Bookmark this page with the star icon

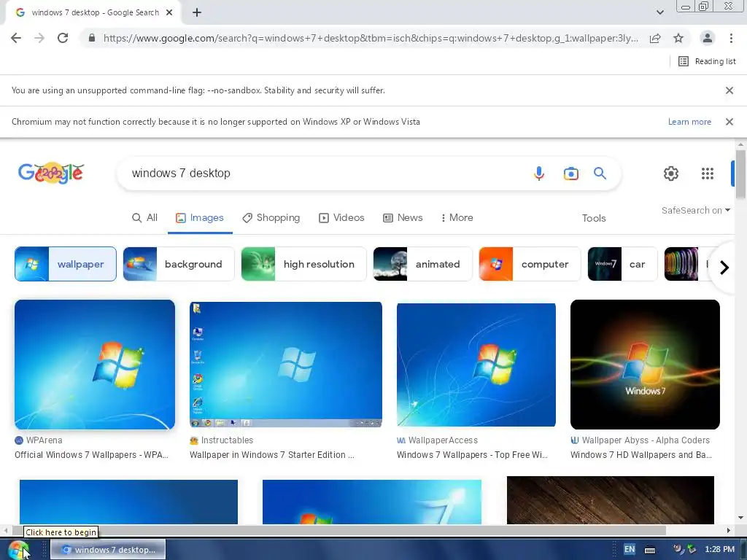pos(678,38)
